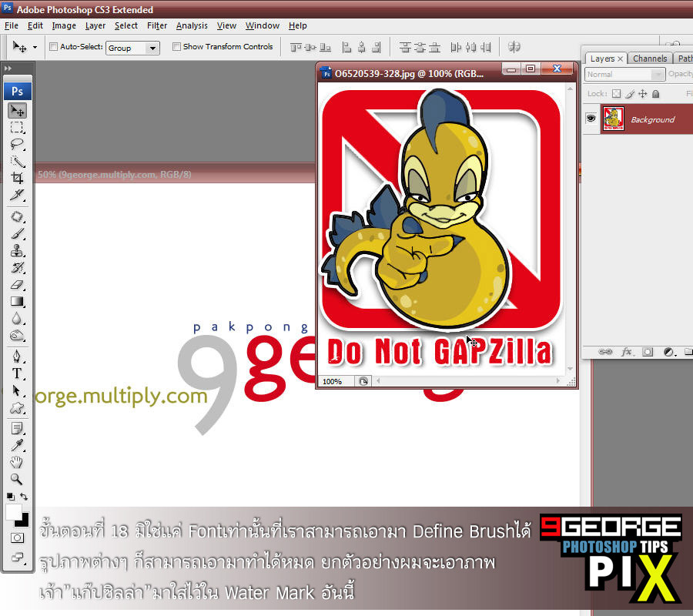The image size is (693, 616).
Task: Select the Custom Shape tool
Action: (17, 407)
